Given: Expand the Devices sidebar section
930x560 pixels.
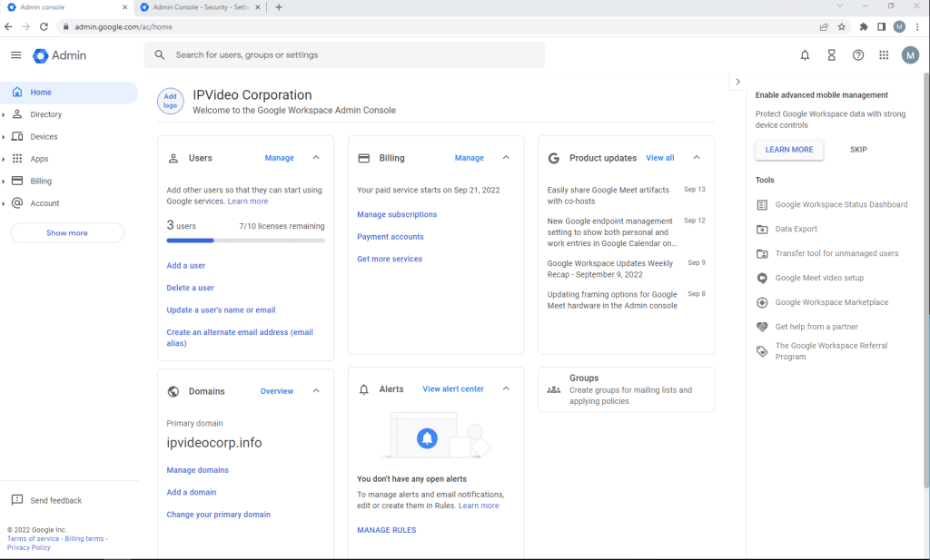Looking at the screenshot, I should (4, 137).
